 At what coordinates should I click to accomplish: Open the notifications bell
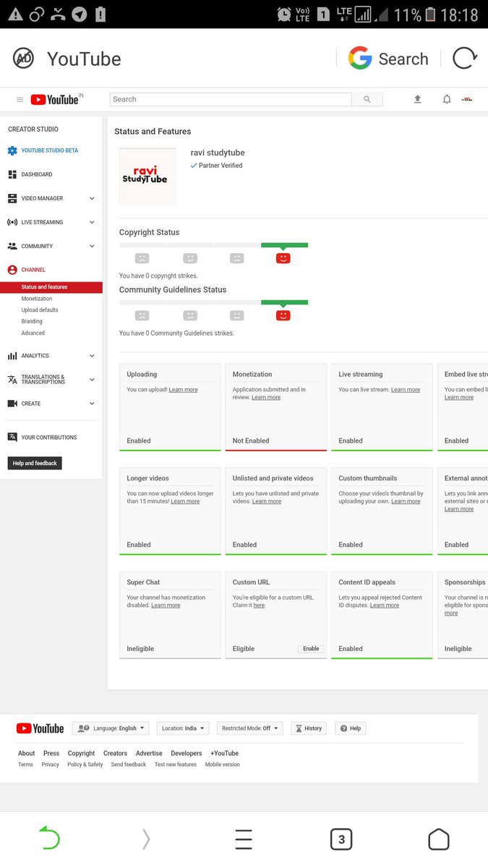(x=447, y=99)
